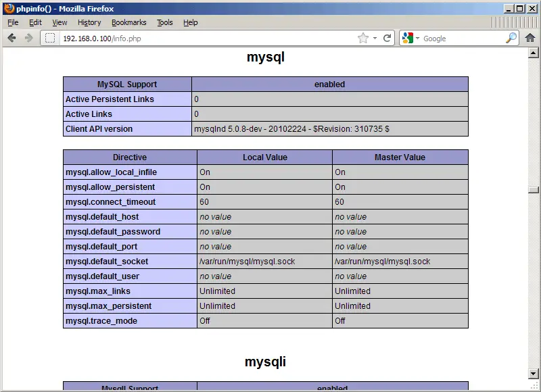541x392 pixels.
Task: Click the Firefox logo in title bar
Action: click(9, 8)
